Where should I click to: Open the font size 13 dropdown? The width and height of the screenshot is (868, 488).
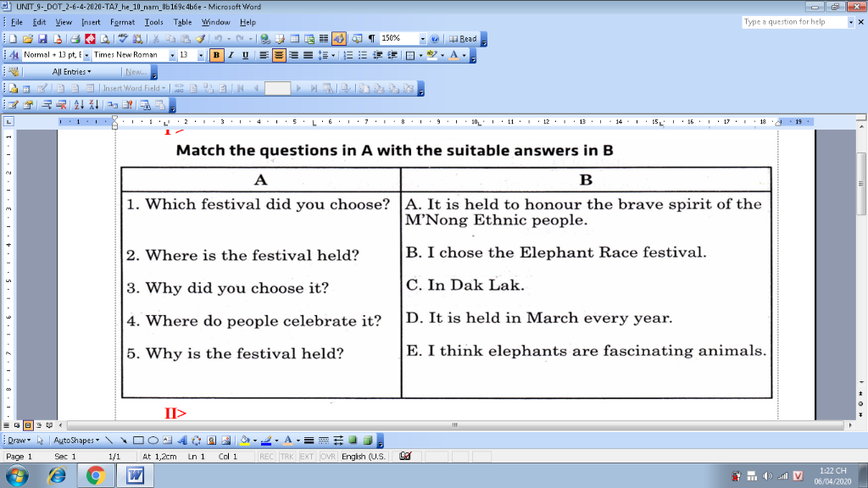[200, 55]
